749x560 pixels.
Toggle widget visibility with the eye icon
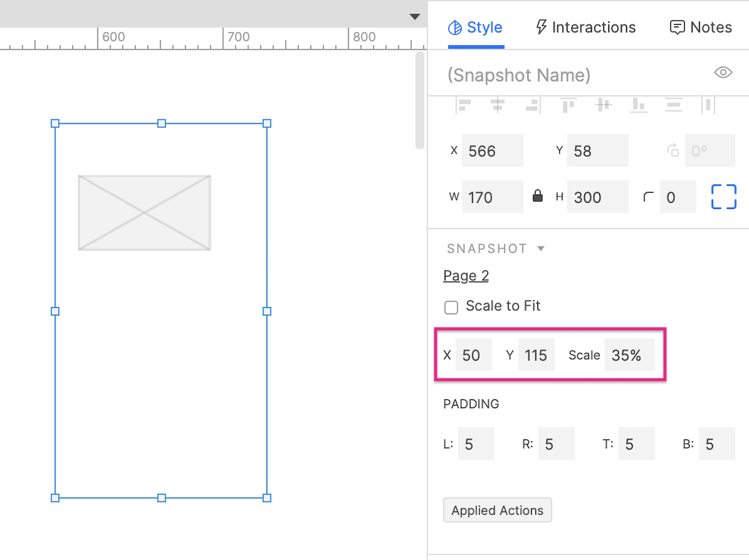tap(723, 73)
